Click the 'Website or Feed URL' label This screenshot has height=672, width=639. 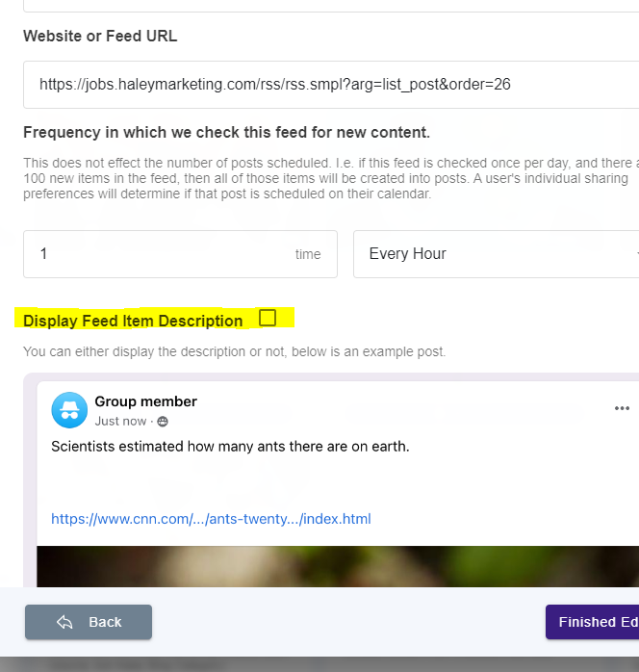click(x=100, y=36)
